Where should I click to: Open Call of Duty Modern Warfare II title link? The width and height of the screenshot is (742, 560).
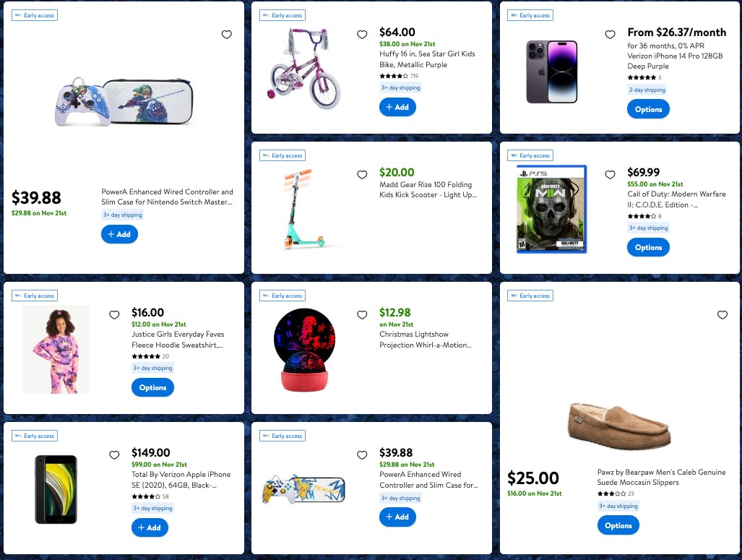(x=676, y=199)
